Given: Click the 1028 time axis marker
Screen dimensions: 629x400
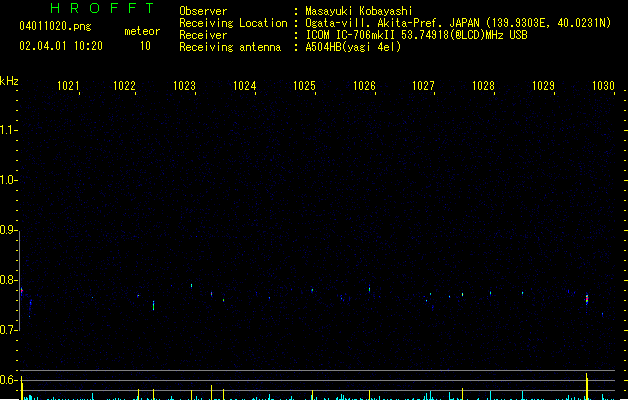Looking at the screenshot, I should pos(483,86).
